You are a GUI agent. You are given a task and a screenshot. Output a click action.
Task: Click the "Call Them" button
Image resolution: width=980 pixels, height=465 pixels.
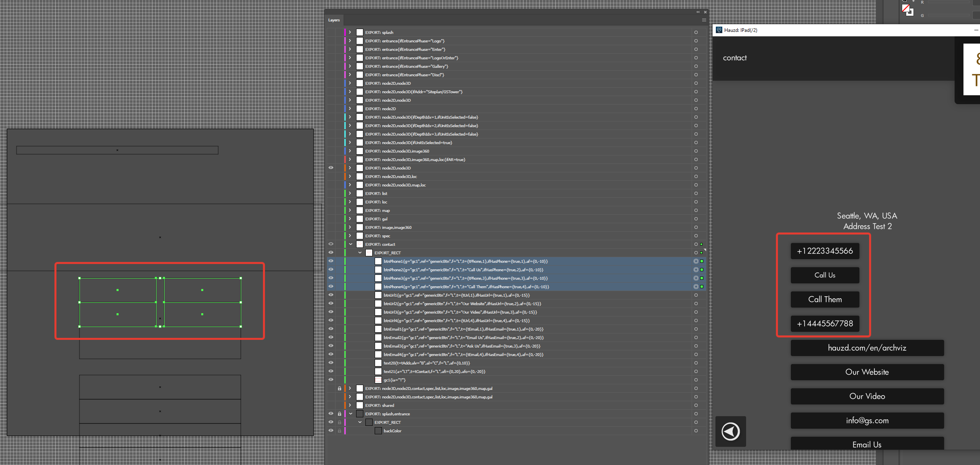tap(825, 300)
